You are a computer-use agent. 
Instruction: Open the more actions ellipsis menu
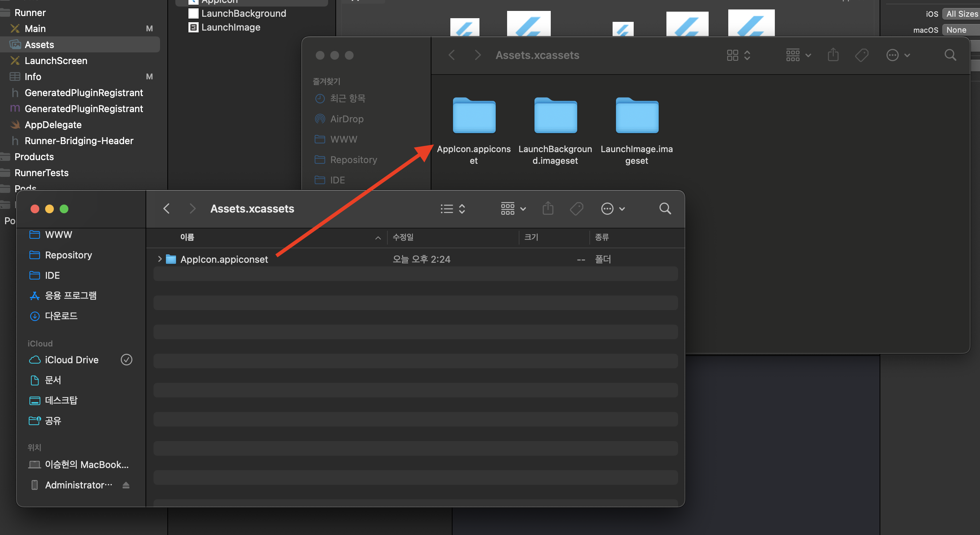pyautogui.click(x=612, y=209)
